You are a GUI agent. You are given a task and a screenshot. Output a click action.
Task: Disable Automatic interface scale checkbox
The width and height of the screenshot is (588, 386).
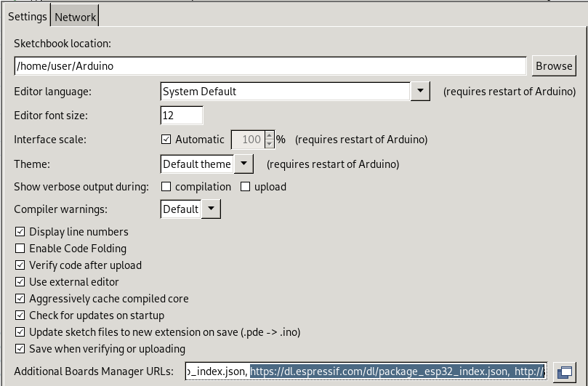pos(166,139)
